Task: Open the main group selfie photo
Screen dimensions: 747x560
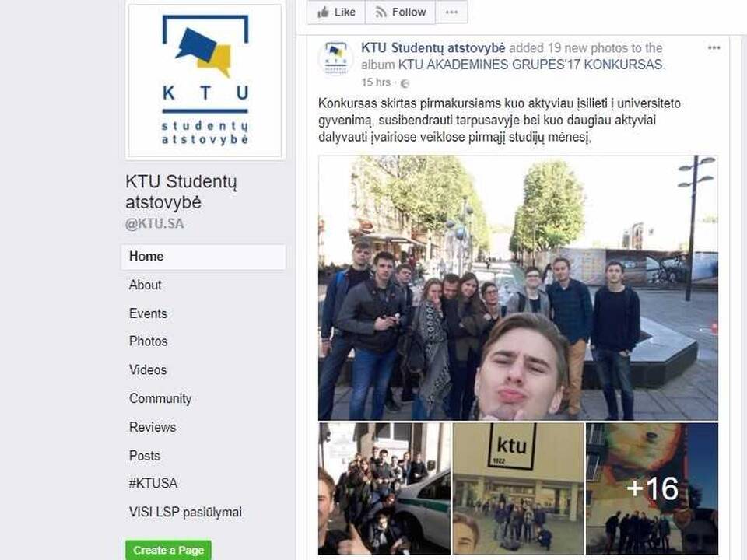Action: point(518,288)
